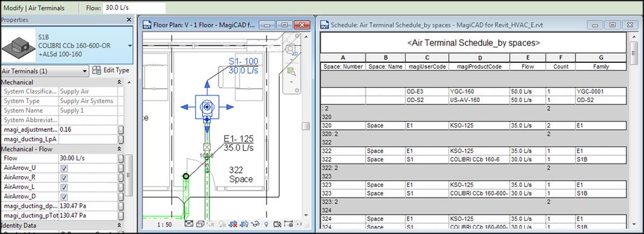Toggle the AirArrow_U checkbox
Image resolution: width=644 pixels, height=234 pixels.
[x=64, y=169]
